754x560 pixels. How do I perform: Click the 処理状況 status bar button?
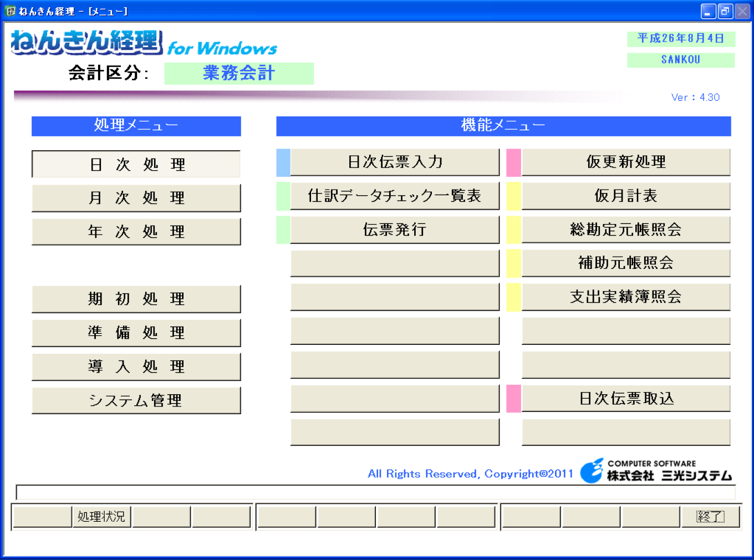tap(101, 517)
